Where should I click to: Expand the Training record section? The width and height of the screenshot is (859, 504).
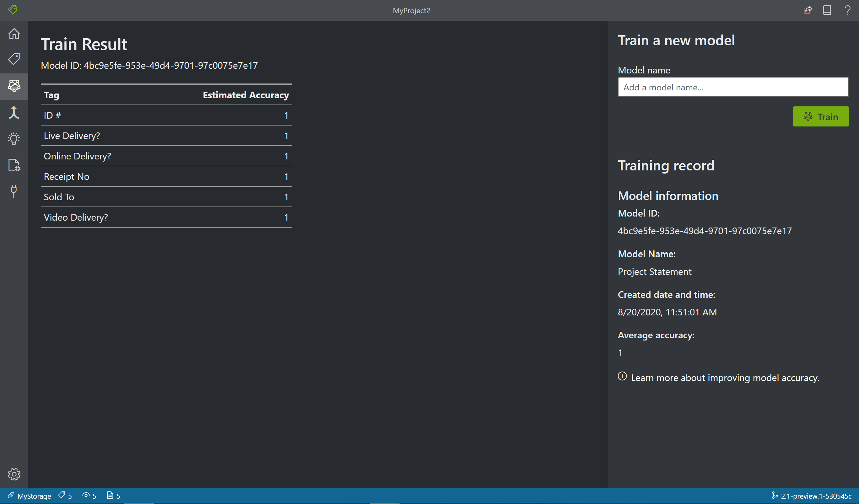[x=666, y=165]
